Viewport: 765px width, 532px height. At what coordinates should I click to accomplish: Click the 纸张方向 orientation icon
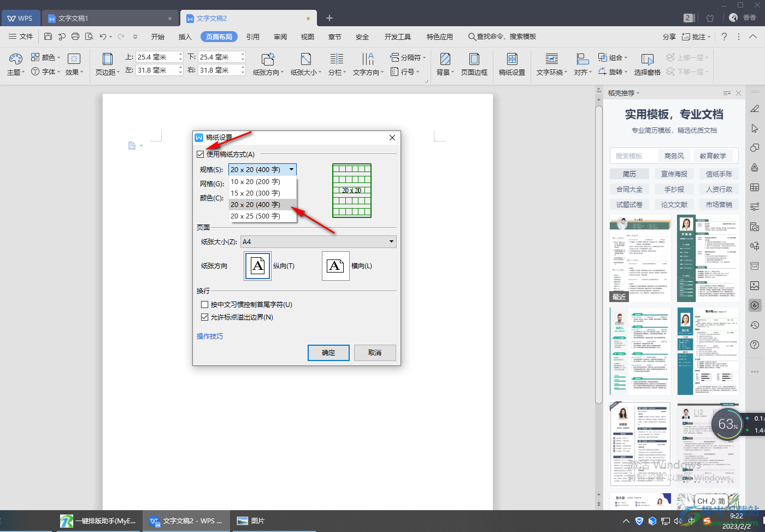click(x=268, y=59)
